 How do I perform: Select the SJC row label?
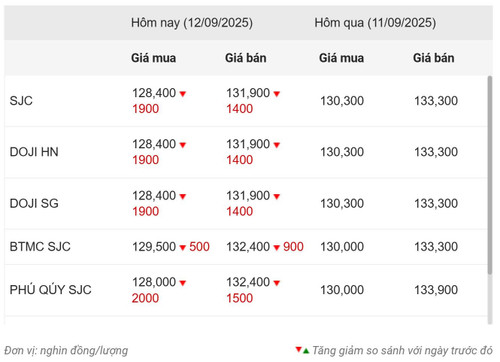[21, 101]
